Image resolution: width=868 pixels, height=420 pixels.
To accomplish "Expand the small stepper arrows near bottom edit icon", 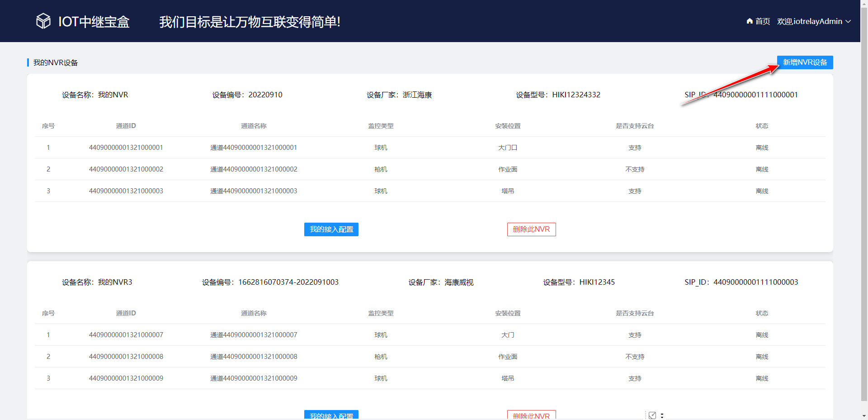I will tap(662, 415).
